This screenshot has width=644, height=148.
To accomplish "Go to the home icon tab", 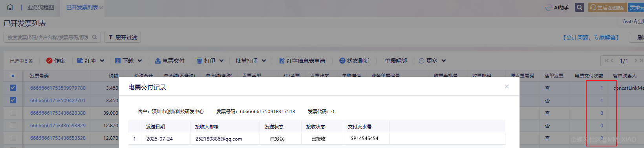I will pyautogui.click(x=10, y=7).
